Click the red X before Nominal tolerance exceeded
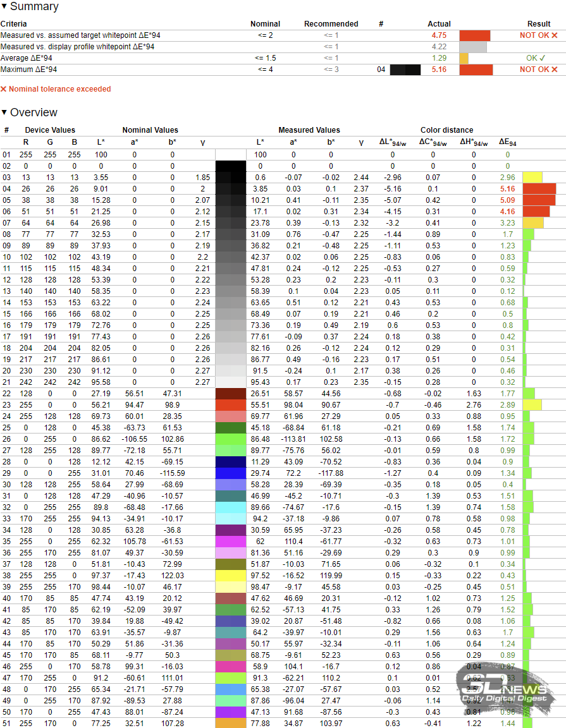The image size is (566, 728). [x=4, y=90]
